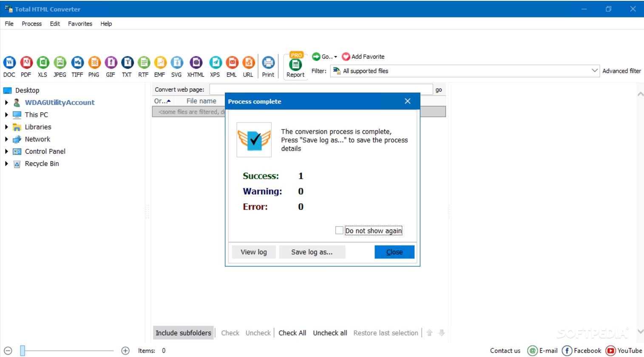644x357 pixels.
Task: Click the thumbnail zoom slider handle
Action: [23, 351]
